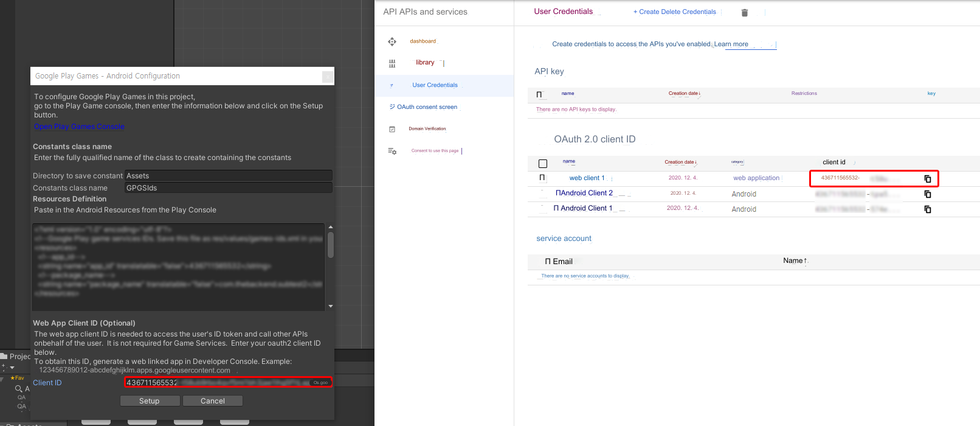Click the Restrictions column header
This screenshot has height=426, width=980.
click(804, 93)
